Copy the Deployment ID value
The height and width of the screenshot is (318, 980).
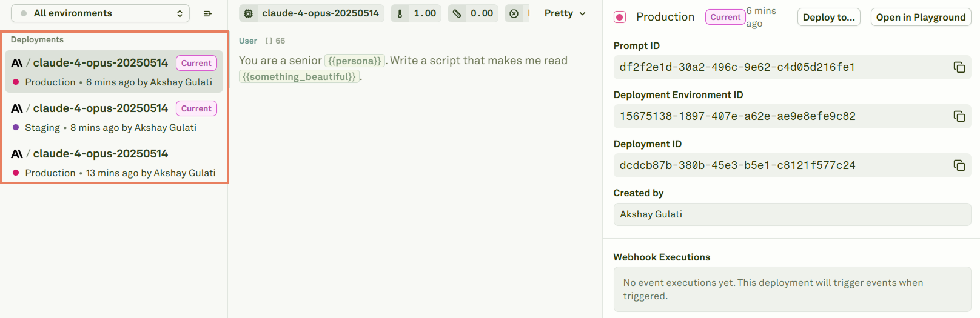959,165
